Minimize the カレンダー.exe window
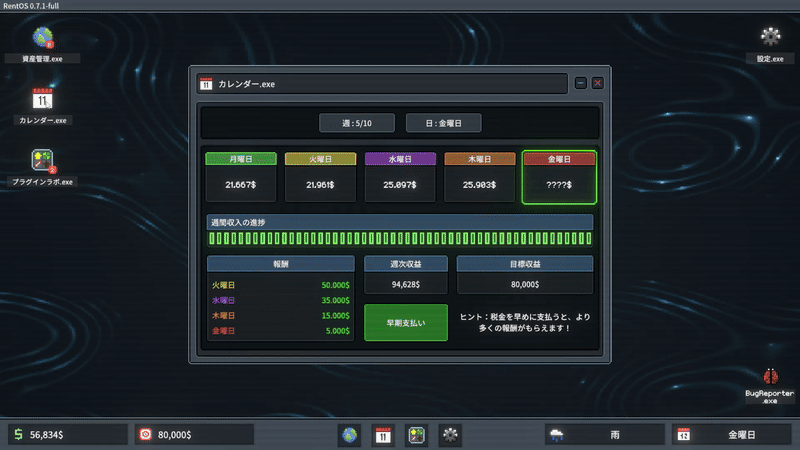The width and height of the screenshot is (800, 450). tap(581, 84)
